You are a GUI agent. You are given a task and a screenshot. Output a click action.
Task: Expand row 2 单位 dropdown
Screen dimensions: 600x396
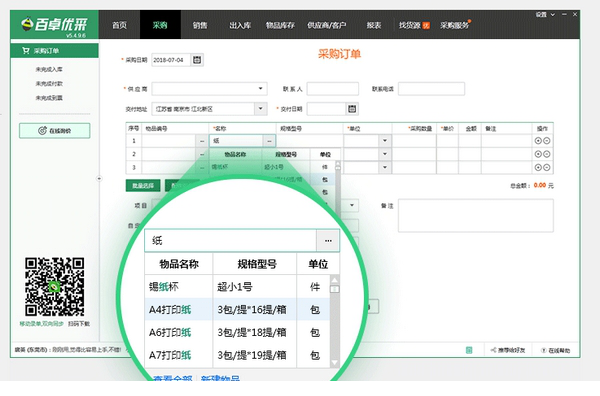pos(385,154)
